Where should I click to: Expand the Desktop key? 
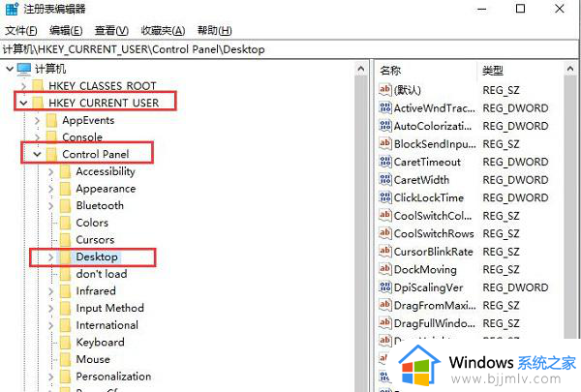50,257
